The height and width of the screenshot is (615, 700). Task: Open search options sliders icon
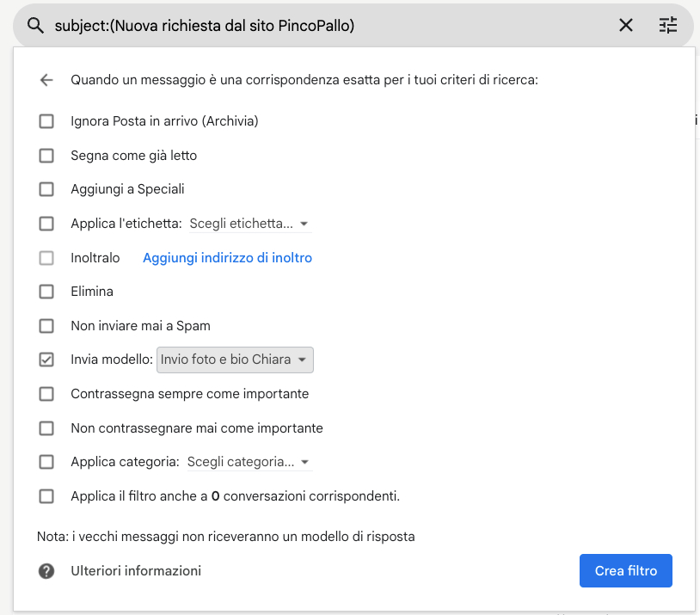[668, 26]
